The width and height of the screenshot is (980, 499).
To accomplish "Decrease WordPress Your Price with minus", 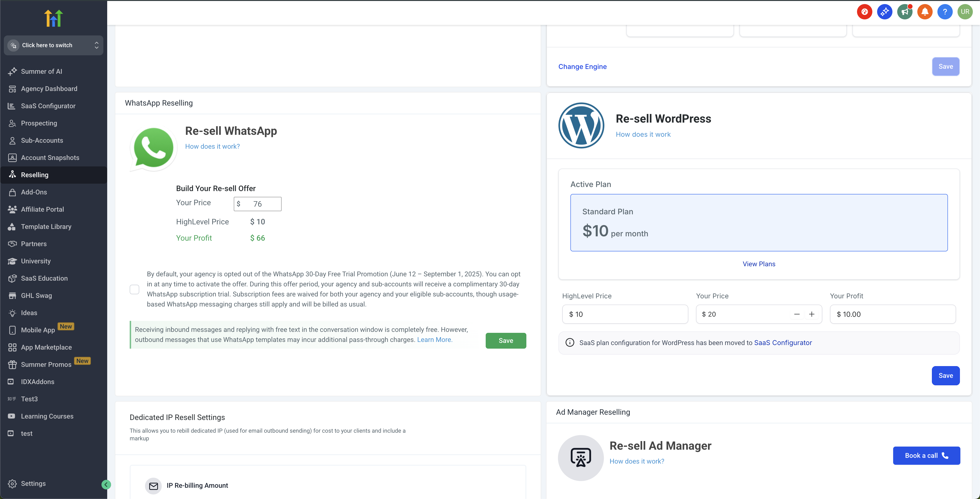I will 797,314.
